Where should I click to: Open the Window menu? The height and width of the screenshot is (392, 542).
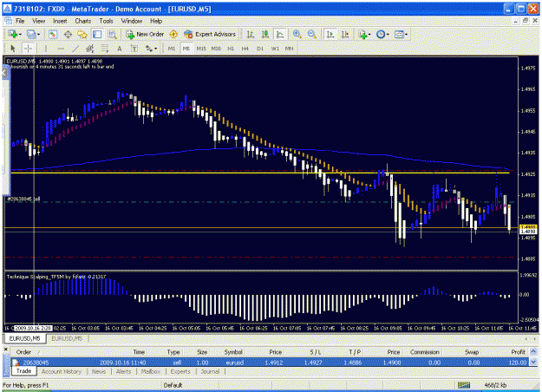point(132,21)
